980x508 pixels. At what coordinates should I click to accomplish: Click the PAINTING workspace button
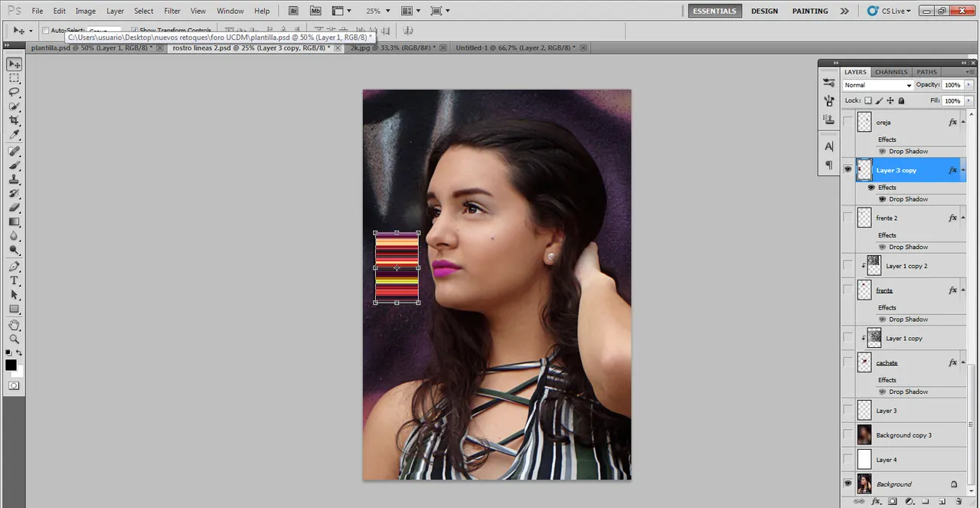(810, 11)
